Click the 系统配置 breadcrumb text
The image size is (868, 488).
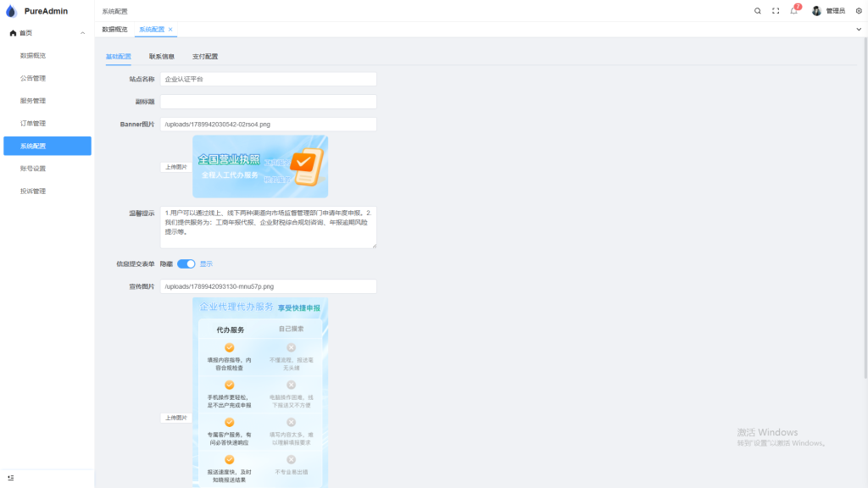point(114,11)
